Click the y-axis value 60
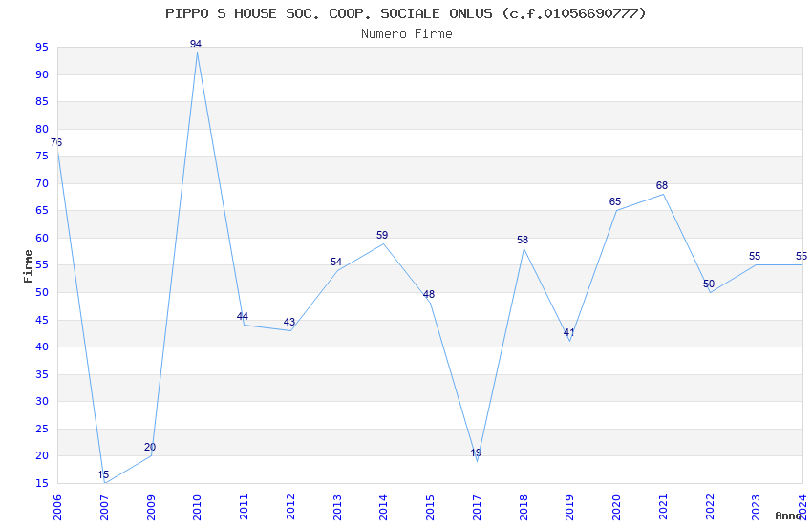This screenshot has height=525, width=812. 42,238
